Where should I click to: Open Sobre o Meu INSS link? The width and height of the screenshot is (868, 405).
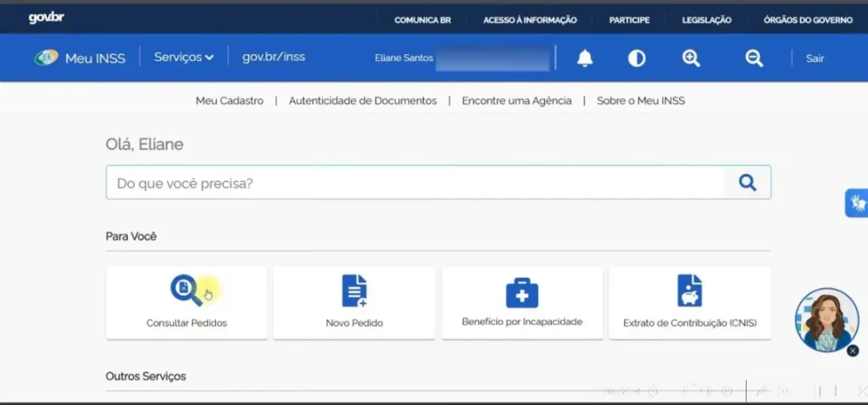[641, 101]
